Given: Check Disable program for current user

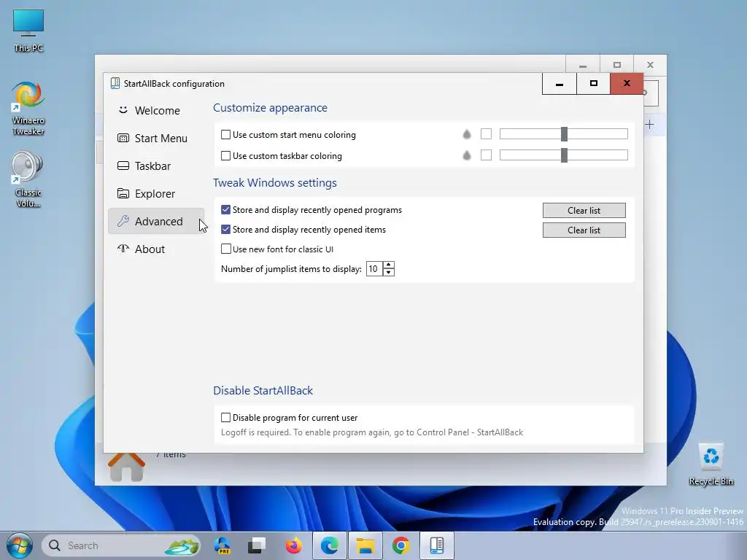Looking at the screenshot, I should click(x=226, y=418).
